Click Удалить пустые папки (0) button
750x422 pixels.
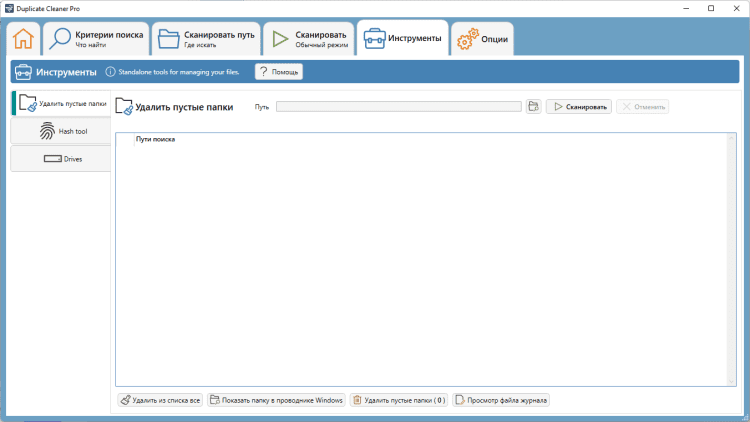pyautogui.click(x=399, y=400)
